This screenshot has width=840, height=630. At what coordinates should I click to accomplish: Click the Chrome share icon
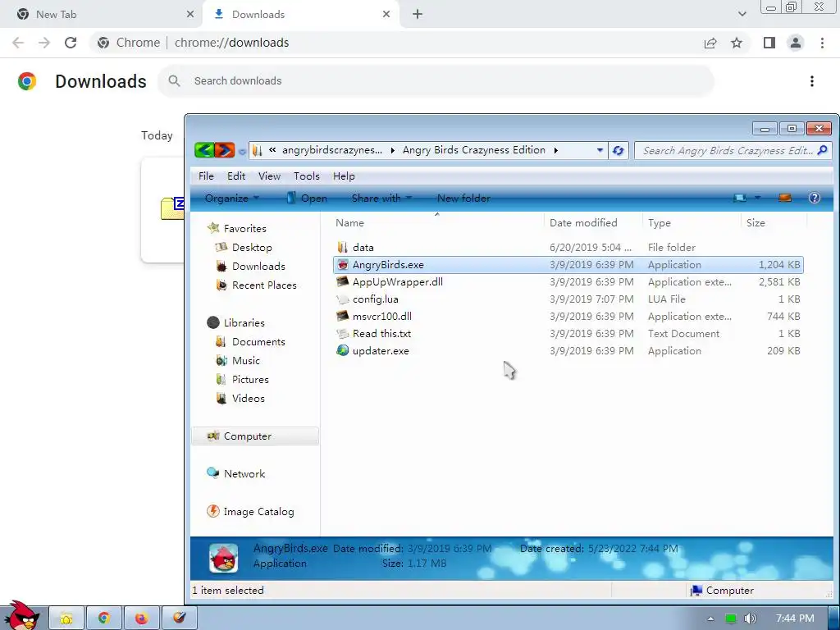[x=710, y=43]
